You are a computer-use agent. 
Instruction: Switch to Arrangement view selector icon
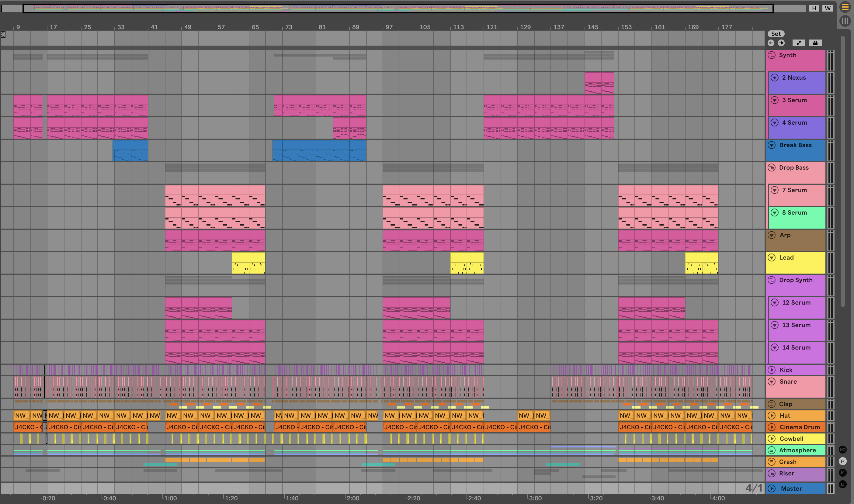pyautogui.click(x=845, y=7)
